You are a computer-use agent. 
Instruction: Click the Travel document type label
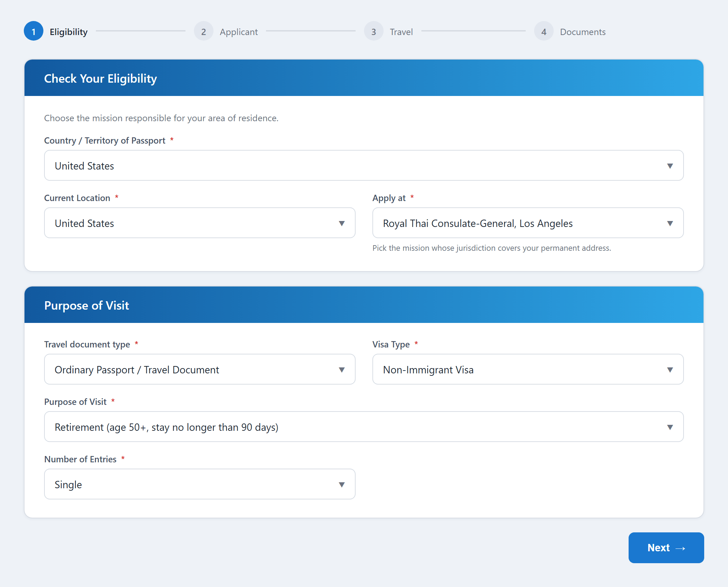point(87,344)
